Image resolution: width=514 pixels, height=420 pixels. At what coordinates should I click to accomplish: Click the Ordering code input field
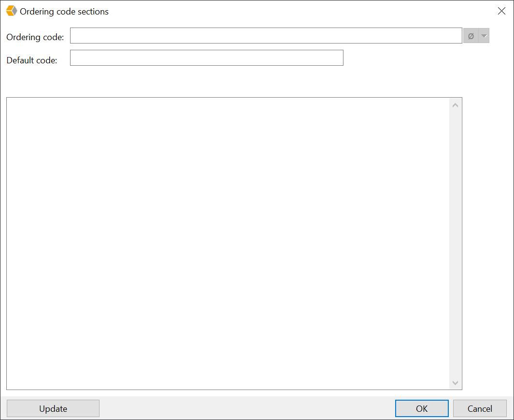(x=266, y=35)
